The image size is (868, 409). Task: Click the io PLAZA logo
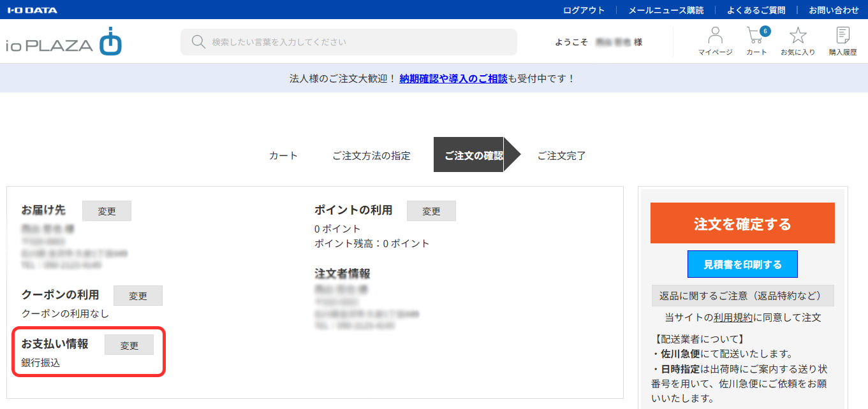(x=64, y=43)
